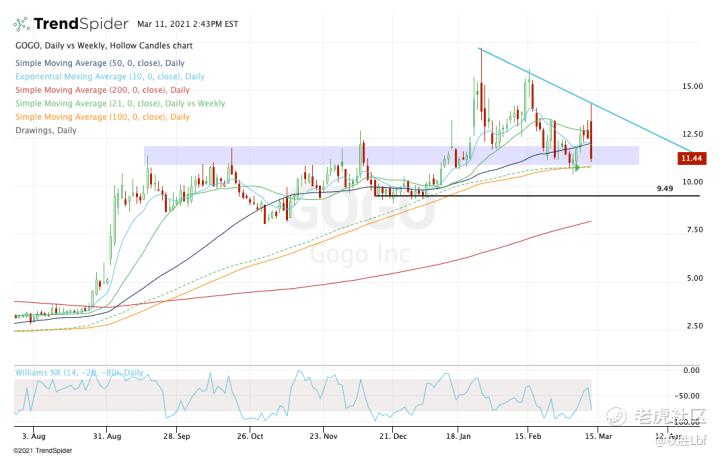
Task: Click the '18. Jan' date axis label
Action: coord(458,436)
